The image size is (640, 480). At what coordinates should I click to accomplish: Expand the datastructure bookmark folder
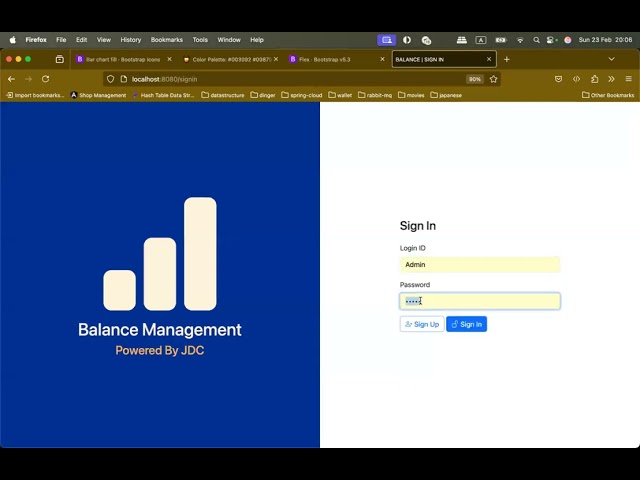223,95
